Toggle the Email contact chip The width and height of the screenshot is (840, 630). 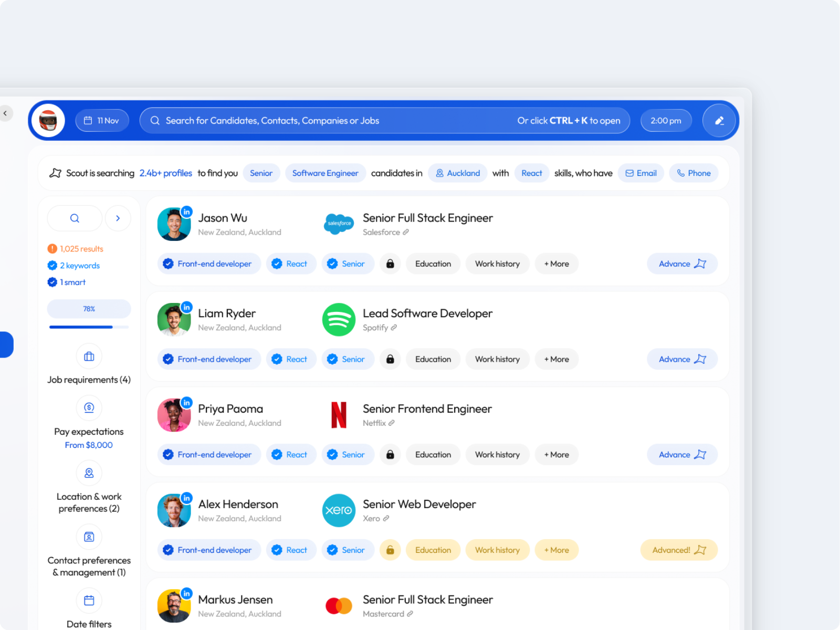640,173
